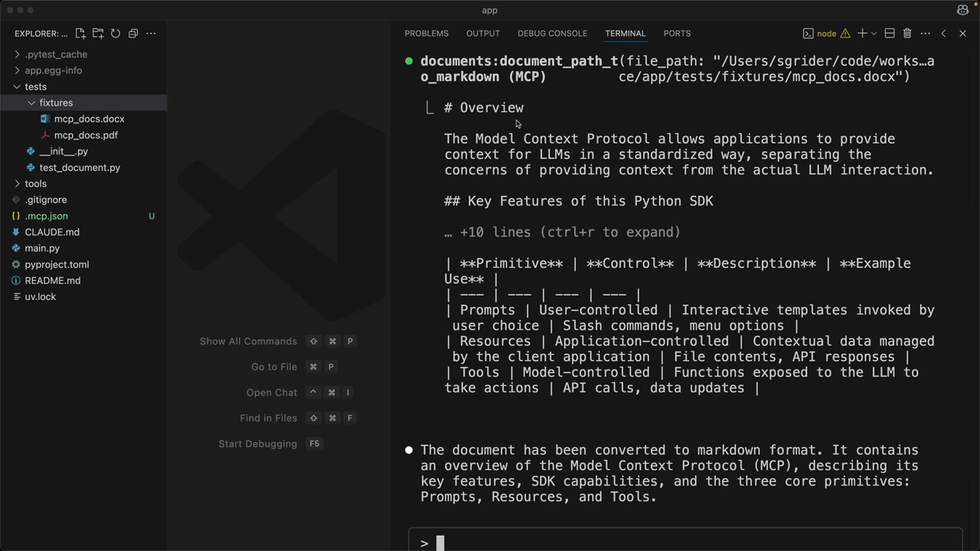
Task: Create a new terminal with plus icon
Action: 862,34
